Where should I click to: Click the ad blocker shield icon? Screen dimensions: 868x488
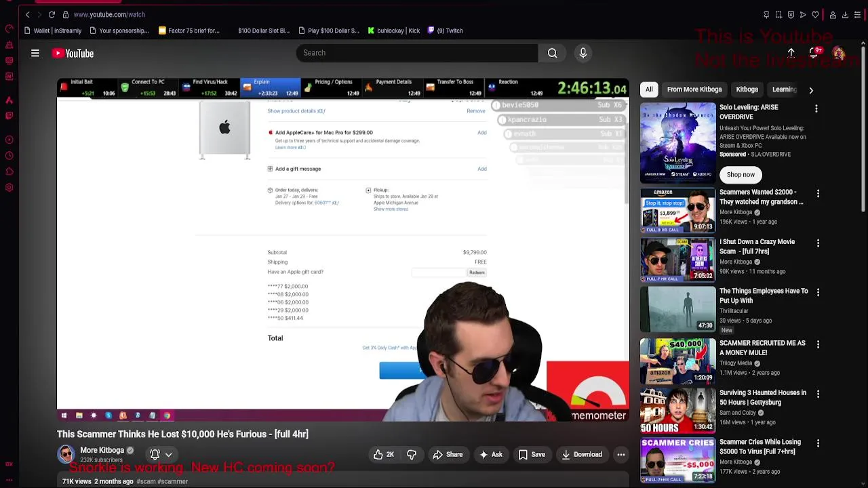(x=791, y=14)
